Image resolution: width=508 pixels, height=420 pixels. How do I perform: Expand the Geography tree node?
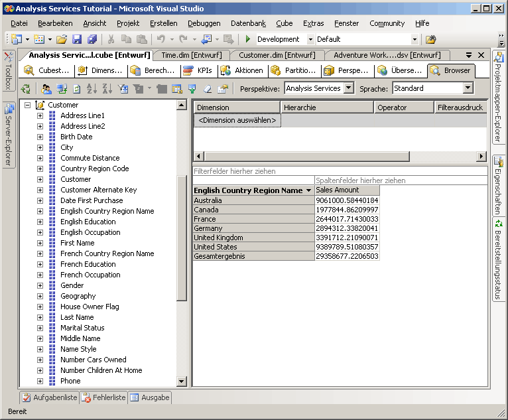(x=40, y=296)
